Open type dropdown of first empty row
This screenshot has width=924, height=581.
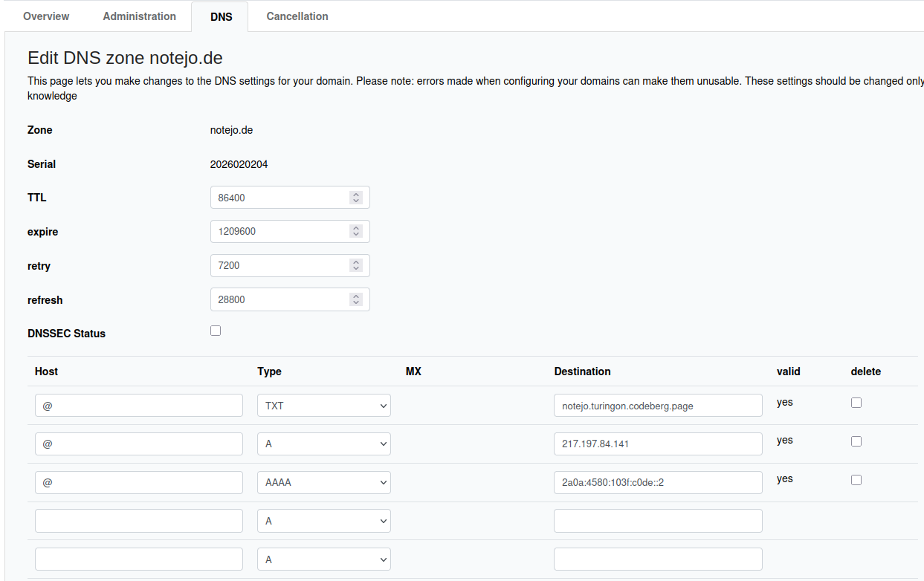(323, 522)
